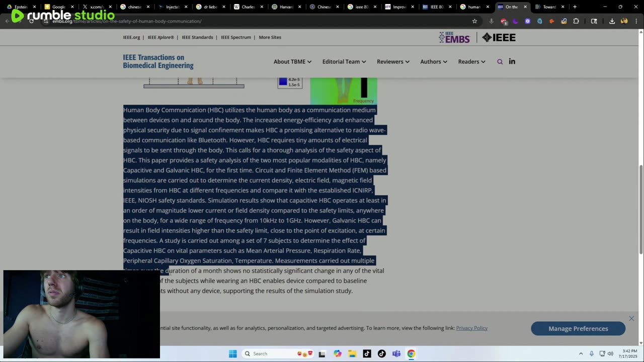Show hidden system tray icons
Viewport: 644px width, 362px height.
tap(581, 353)
